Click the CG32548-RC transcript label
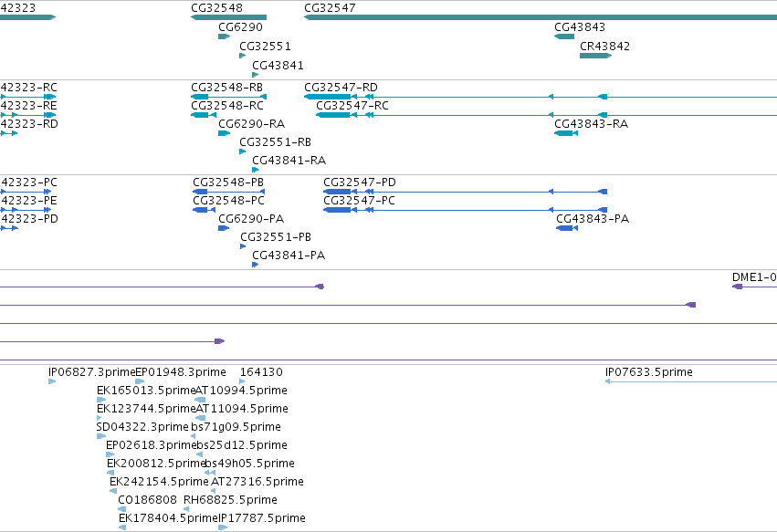This screenshot has height=532, width=777. click(227, 106)
